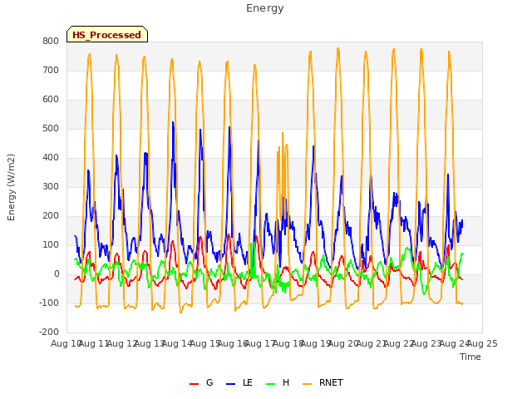Click the 200 y-axis tick label

(51, 216)
